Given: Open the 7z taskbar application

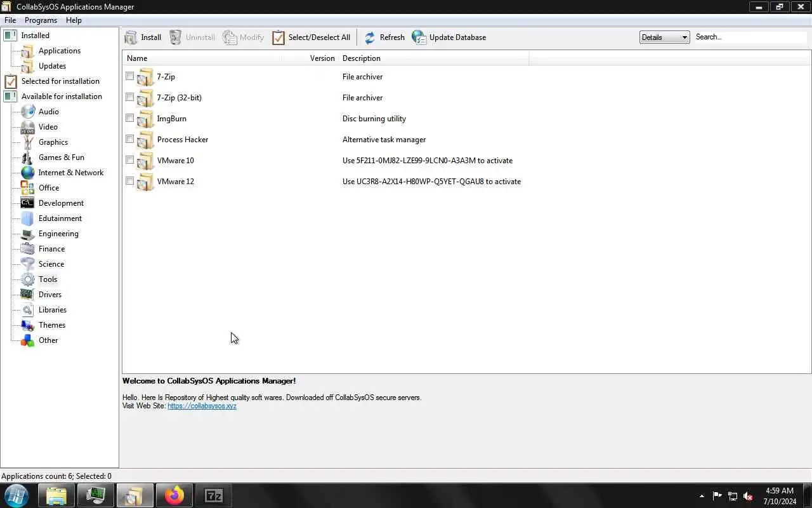Looking at the screenshot, I should click(213, 495).
